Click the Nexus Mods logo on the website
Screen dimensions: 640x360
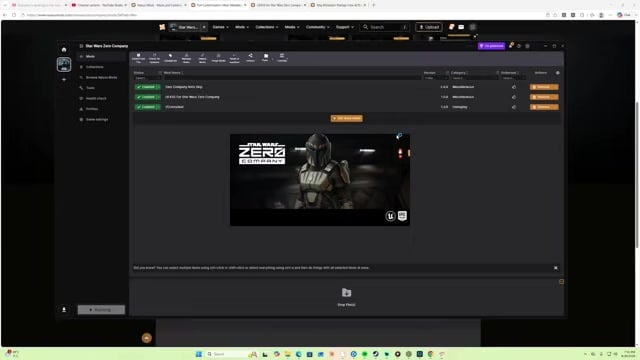[x=162, y=27]
